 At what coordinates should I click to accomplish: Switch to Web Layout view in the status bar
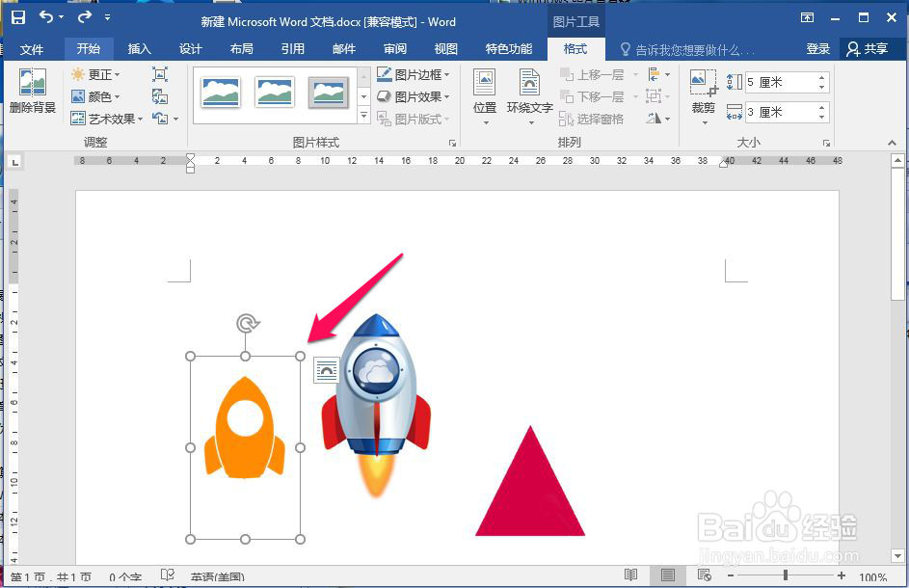point(705,575)
